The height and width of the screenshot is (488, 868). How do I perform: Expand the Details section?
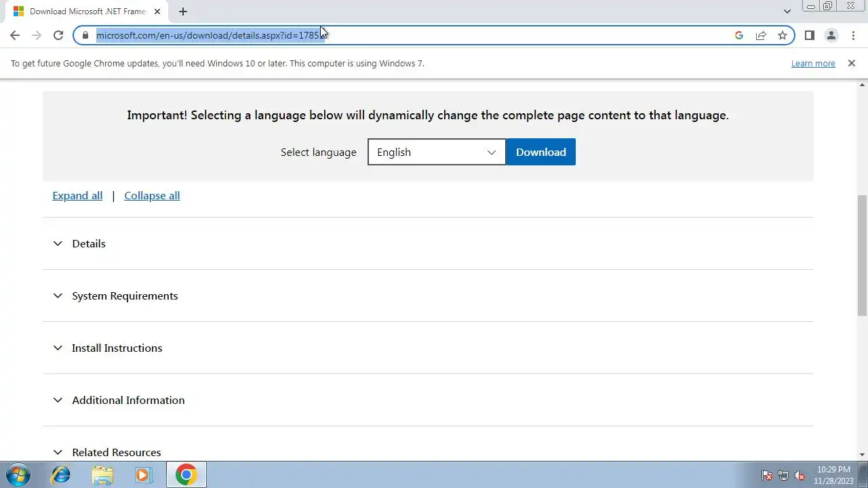[428, 243]
